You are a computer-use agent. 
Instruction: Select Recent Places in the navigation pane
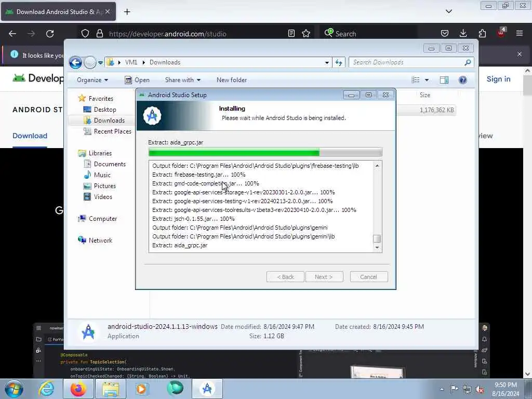tap(112, 131)
